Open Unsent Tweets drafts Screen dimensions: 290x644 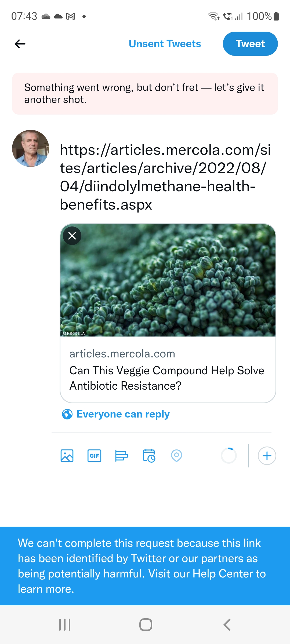coord(165,44)
